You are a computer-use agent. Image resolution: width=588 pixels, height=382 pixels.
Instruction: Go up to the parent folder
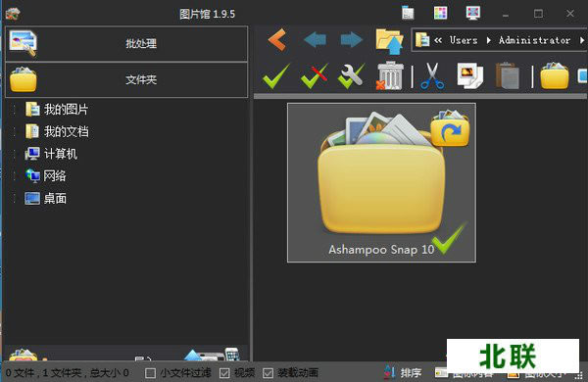(x=389, y=41)
